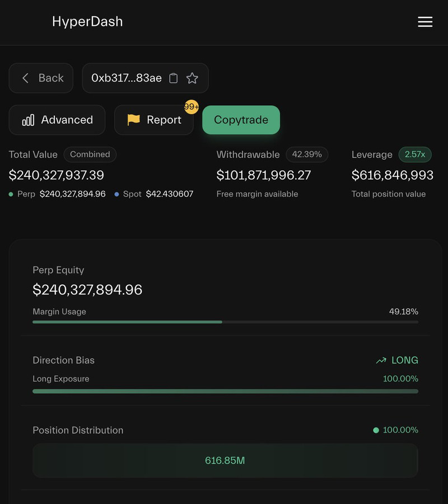Click the 2.57x leverage badge
This screenshot has width=448, height=504.
click(415, 154)
